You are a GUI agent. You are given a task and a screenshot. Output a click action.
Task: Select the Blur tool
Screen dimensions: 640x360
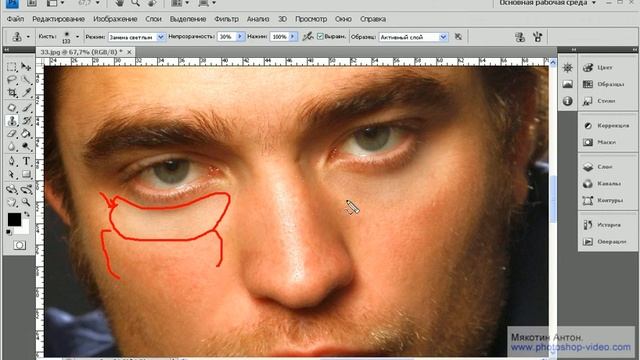[x=12, y=147]
